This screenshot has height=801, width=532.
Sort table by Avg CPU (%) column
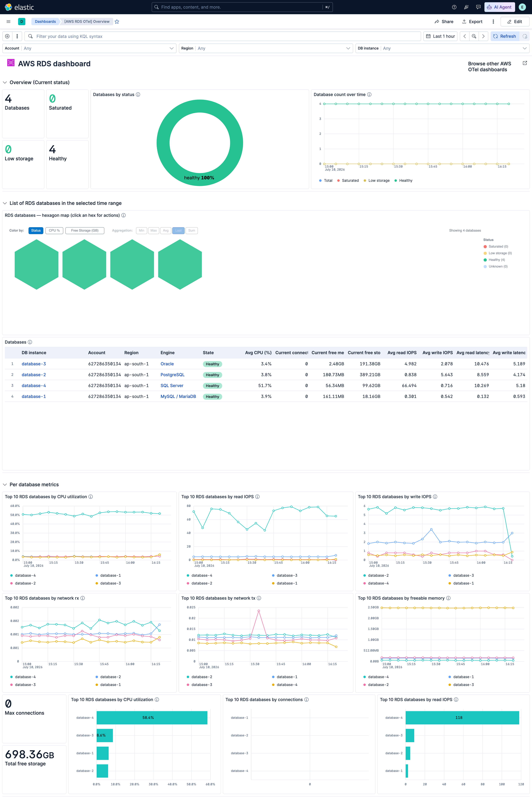pos(258,353)
